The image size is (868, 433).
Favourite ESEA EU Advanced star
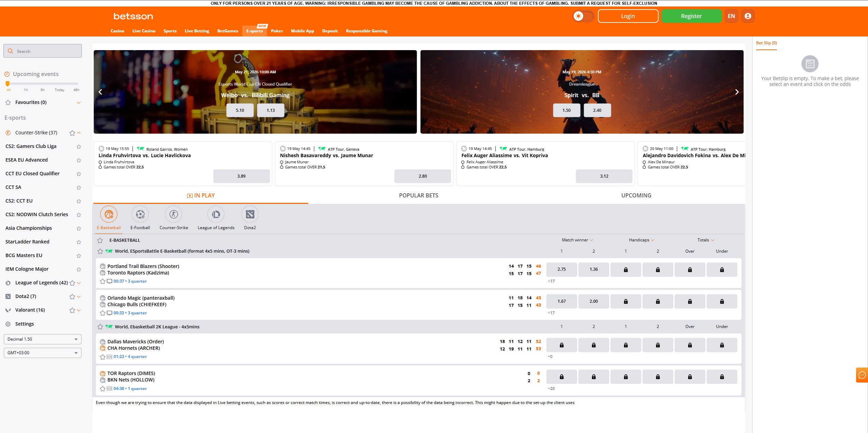coord(79,160)
